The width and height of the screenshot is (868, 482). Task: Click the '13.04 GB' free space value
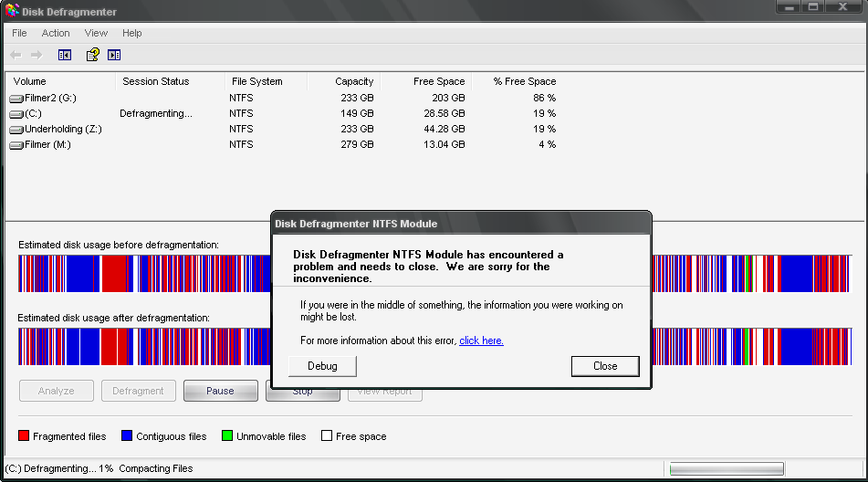pyautogui.click(x=444, y=144)
